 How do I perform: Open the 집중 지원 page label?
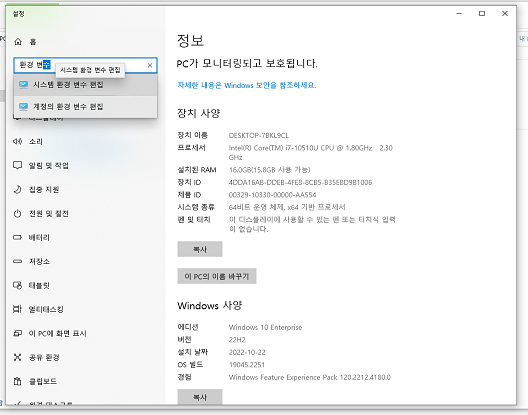(44, 189)
